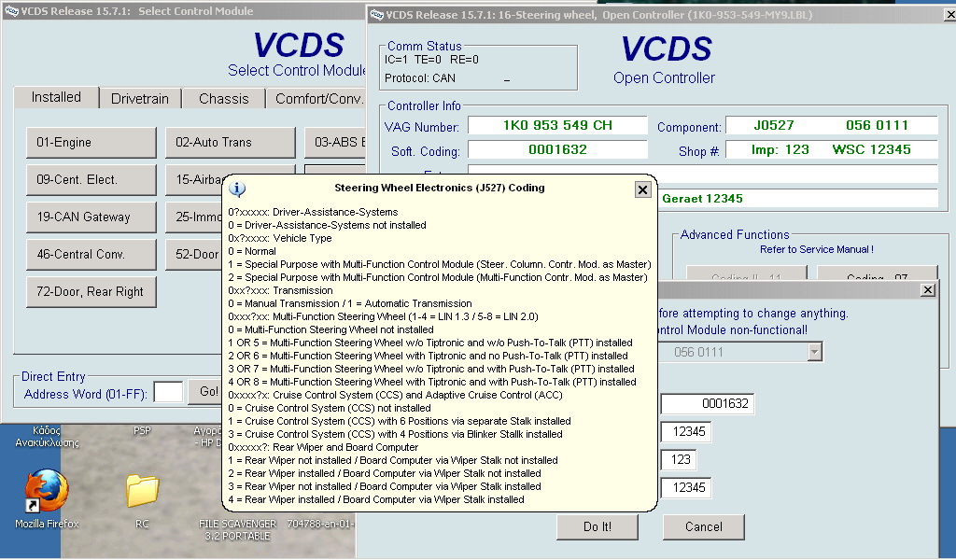
Task: Open the 02-Auto Trans module
Action: point(231,143)
